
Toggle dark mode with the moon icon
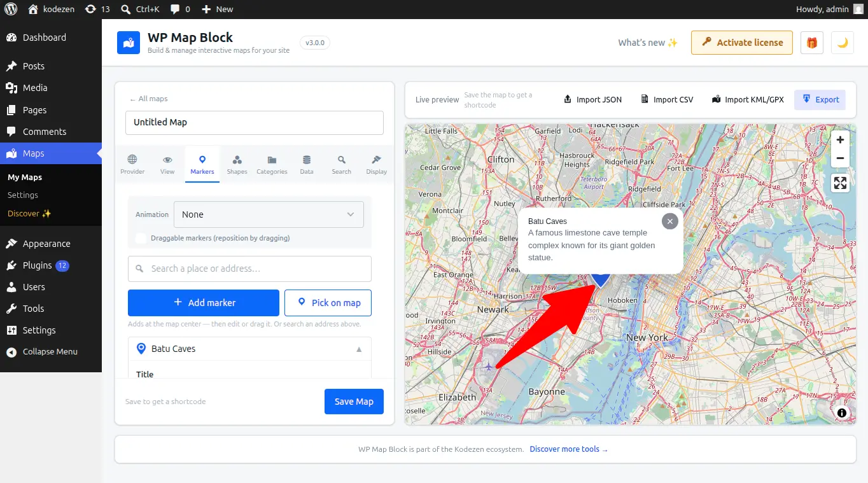coord(843,43)
